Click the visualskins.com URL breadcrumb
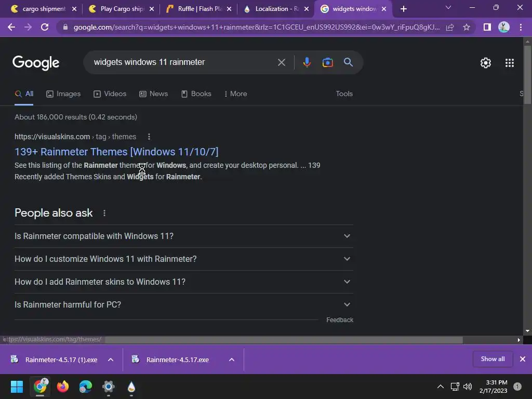Viewport: 532px width, 399px height. [75, 137]
